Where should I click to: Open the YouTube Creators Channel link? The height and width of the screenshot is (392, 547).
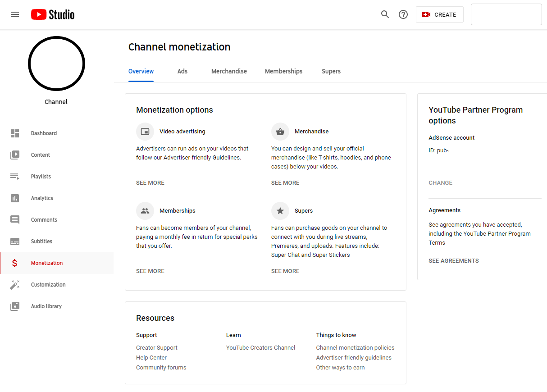tap(261, 348)
